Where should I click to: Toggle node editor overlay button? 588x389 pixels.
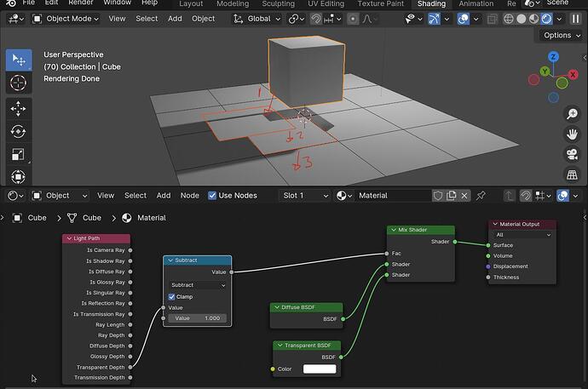click(562, 196)
